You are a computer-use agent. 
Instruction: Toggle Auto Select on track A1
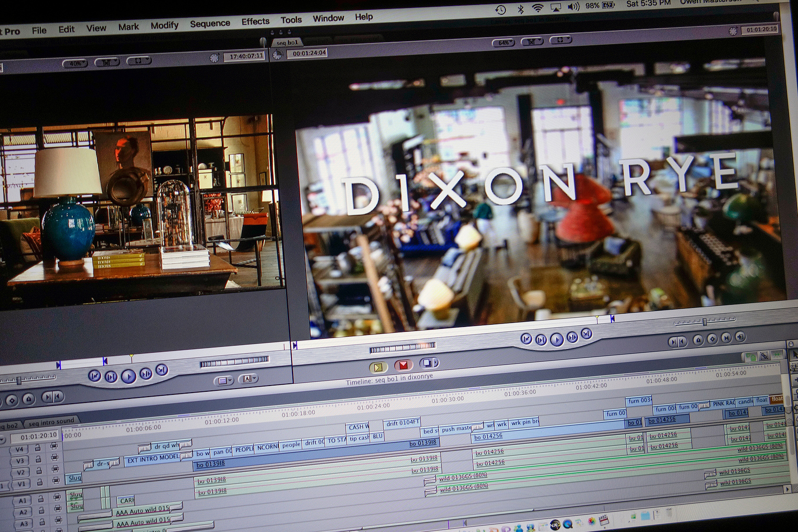coord(57,497)
